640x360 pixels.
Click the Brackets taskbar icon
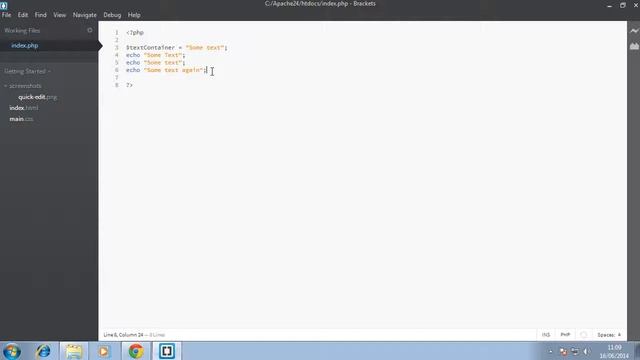(x=167, y=351)
